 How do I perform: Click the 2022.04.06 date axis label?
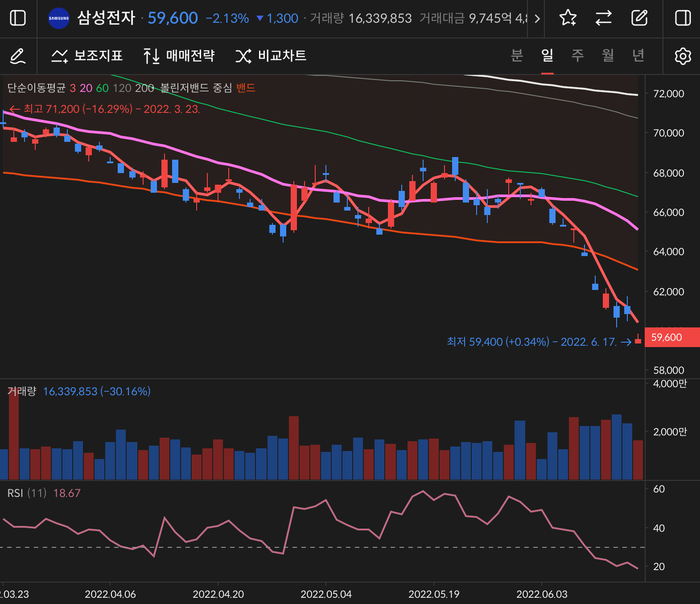pos(110,594)
